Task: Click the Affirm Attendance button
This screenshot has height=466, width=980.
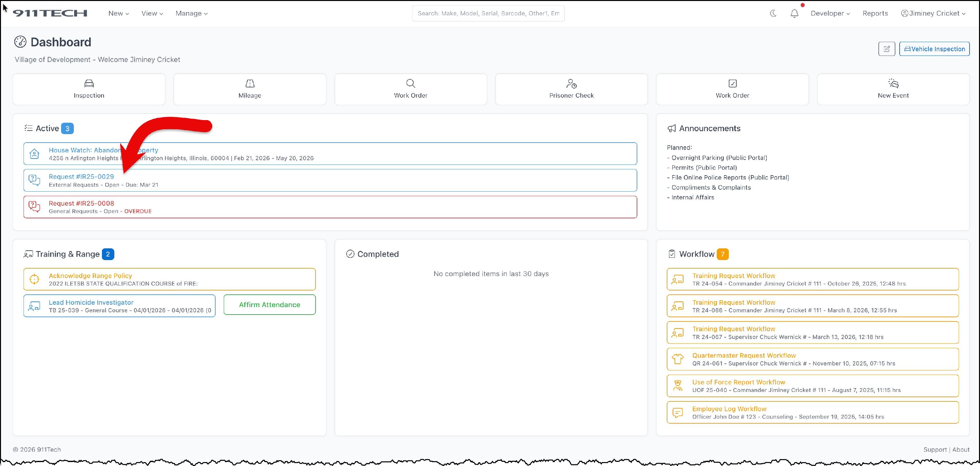Action: 269,305
